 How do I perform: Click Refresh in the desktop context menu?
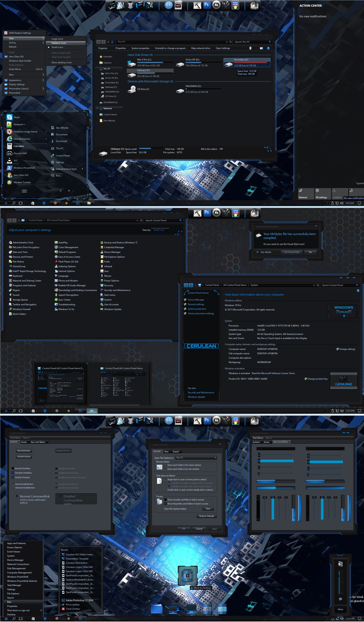[x=13, y=47]
